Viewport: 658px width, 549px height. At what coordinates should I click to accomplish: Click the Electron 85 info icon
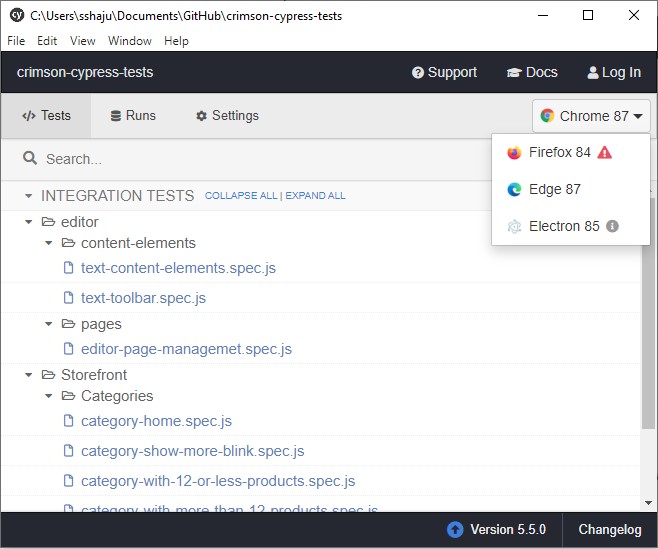click(x=612, y=226)
